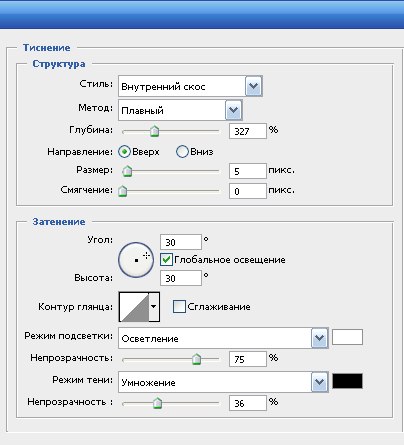Click the Глубина value field showing 327
Image resolution: width=404 pixels, height=445 pixels.
pos(248,131)
